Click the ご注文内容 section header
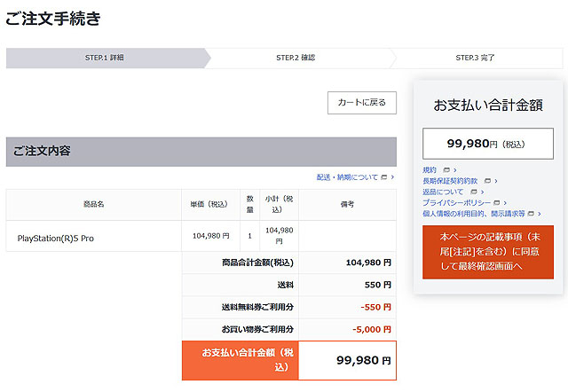The image size is (568, 392). 201,152
